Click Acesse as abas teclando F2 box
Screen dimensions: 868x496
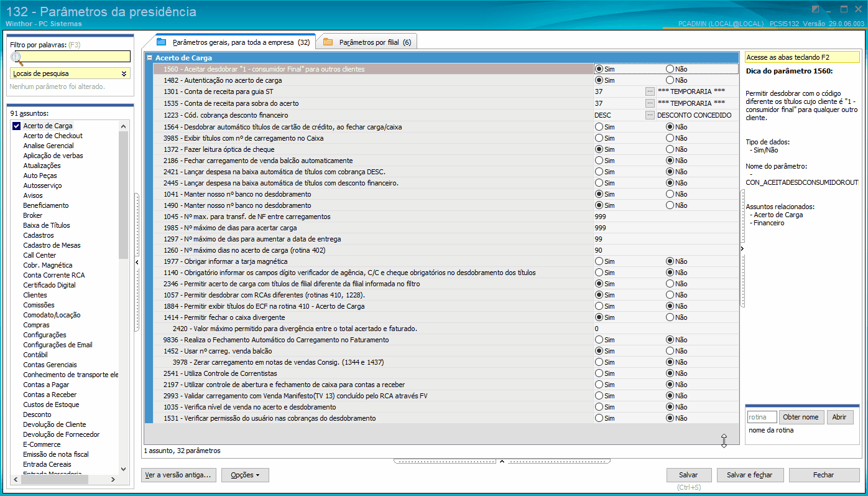tap(802, 57)
